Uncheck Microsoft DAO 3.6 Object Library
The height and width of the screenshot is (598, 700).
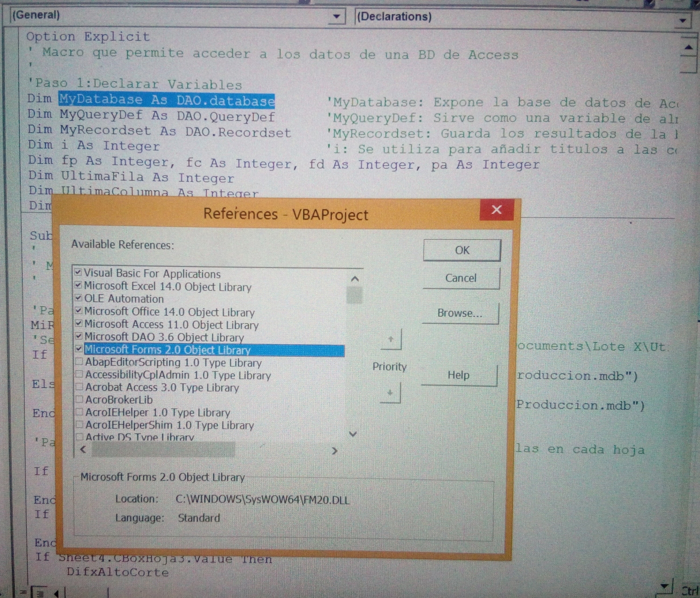pos(78,335)
